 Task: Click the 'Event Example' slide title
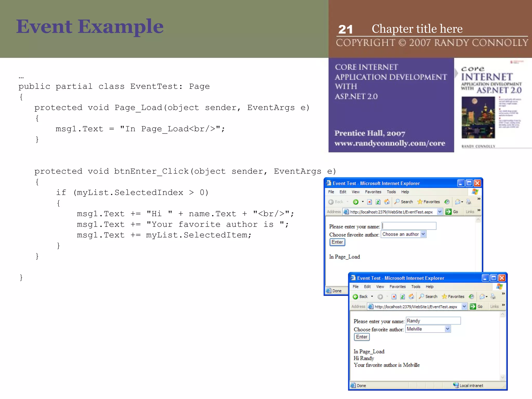coord(90,26)
